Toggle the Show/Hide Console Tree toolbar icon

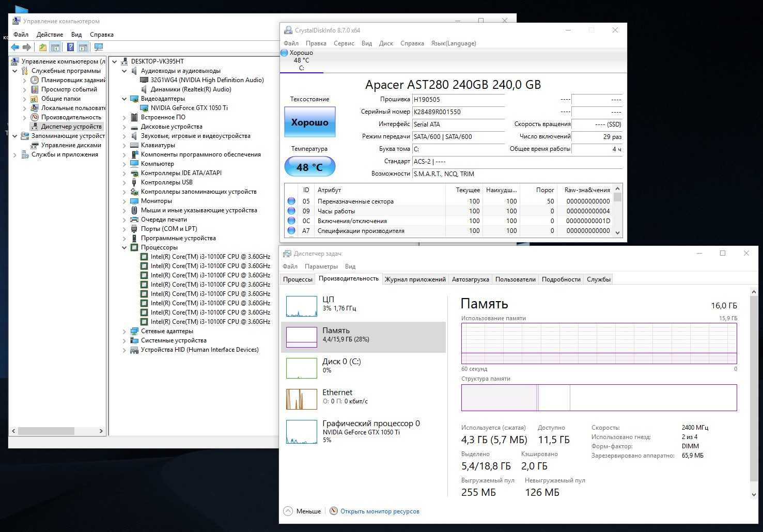pyautogui.click(x=55, y=47)
